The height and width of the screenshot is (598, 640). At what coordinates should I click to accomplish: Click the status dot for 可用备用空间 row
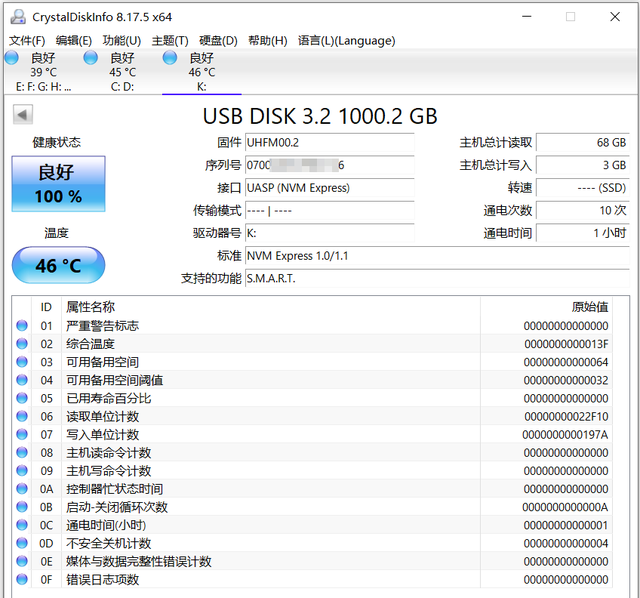pos(22,362)
